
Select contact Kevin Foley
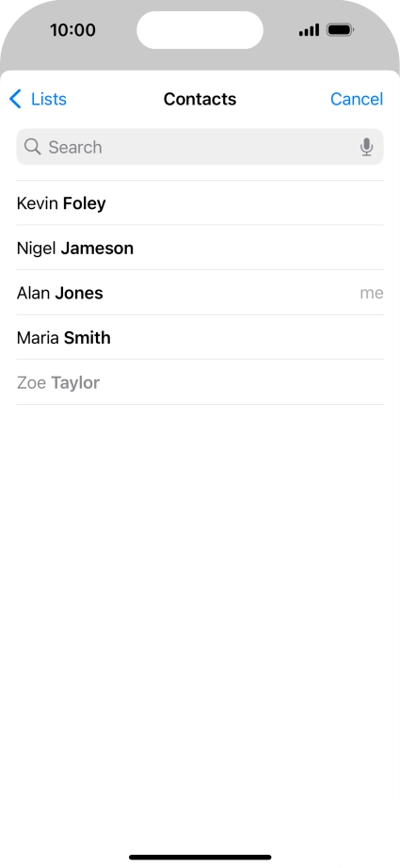point(200,203)
